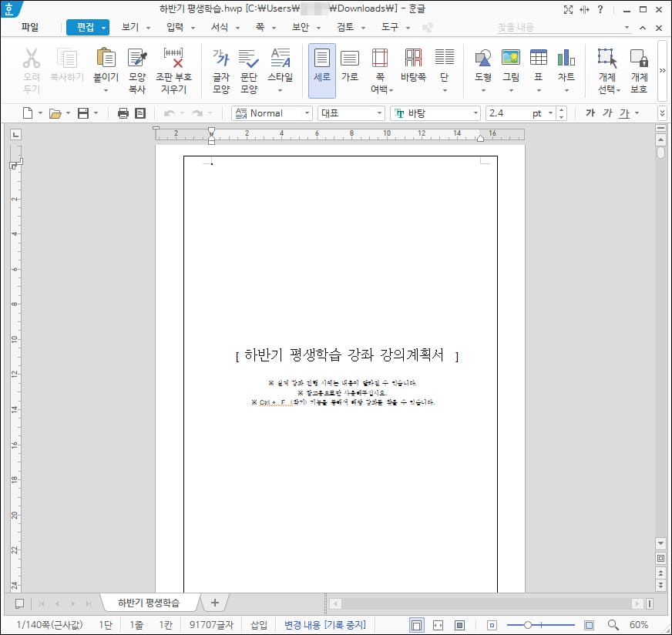Click the Print icon
This screenshot has width=672, height=635.
pyautogui.click(x=123, y=113)
